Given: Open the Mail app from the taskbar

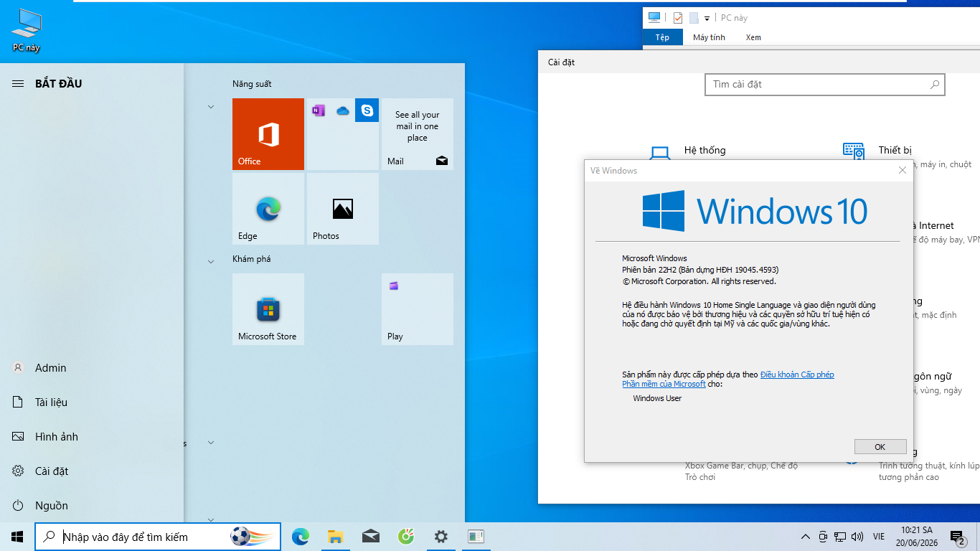Looking at the screenshot, I should (371, 537).
